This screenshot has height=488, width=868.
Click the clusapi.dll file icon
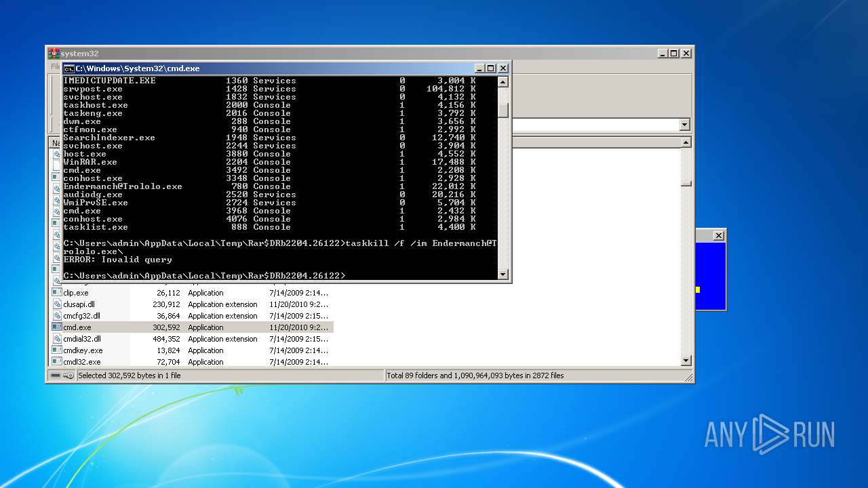coord(57,304)
